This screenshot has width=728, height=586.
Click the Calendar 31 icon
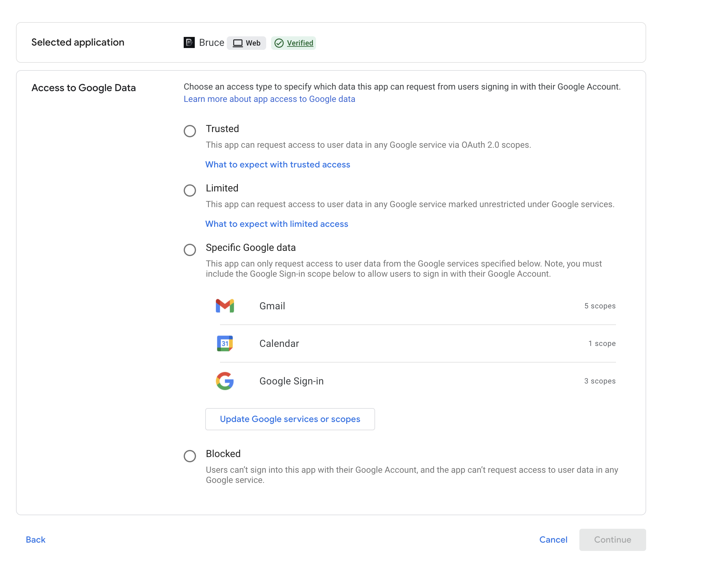point(225,343)
